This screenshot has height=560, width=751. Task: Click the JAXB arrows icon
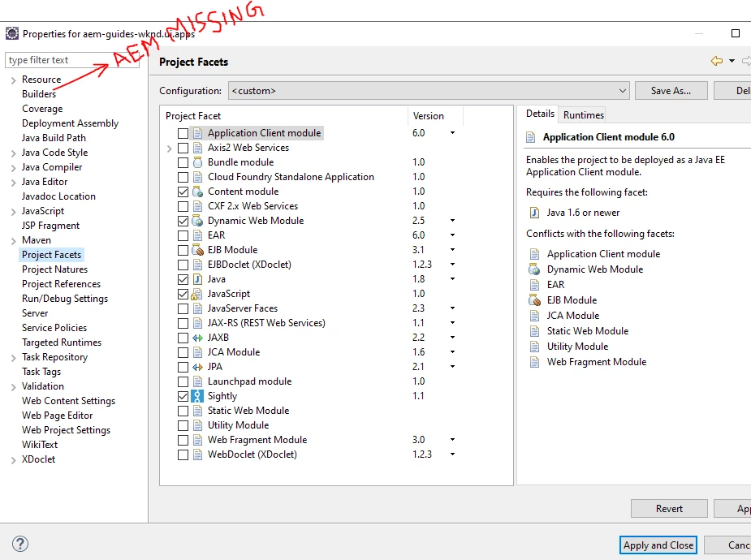click(197, 338)
